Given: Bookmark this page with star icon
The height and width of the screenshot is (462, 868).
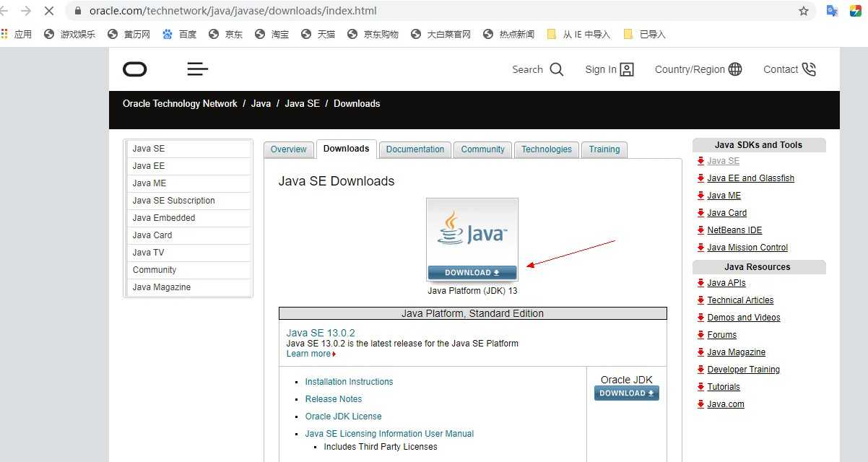Looking at the screenshot, I should [x=804, y=11].
